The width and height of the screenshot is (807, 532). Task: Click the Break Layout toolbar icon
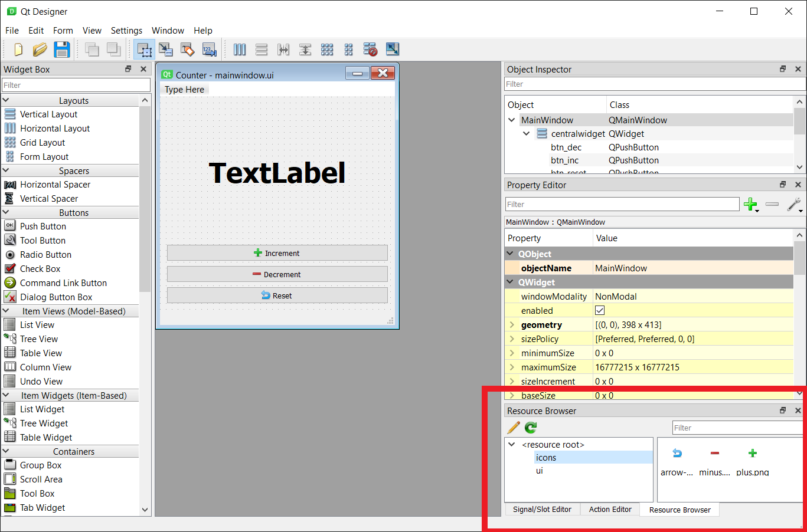pos(370,50)
